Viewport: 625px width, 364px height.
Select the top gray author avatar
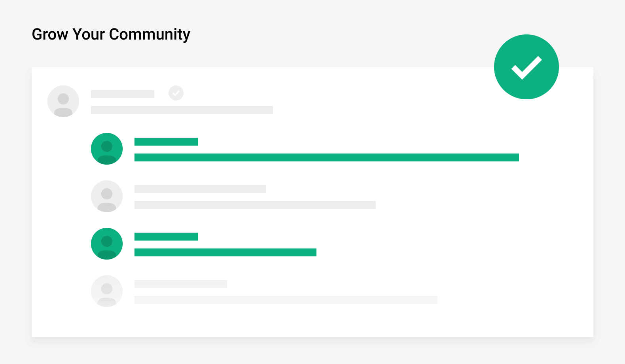63,101
